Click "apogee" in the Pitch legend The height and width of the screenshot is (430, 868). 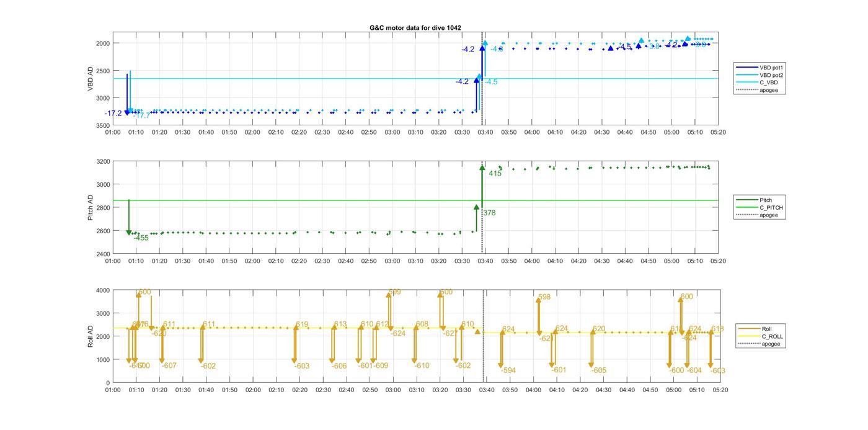(769, 215)
